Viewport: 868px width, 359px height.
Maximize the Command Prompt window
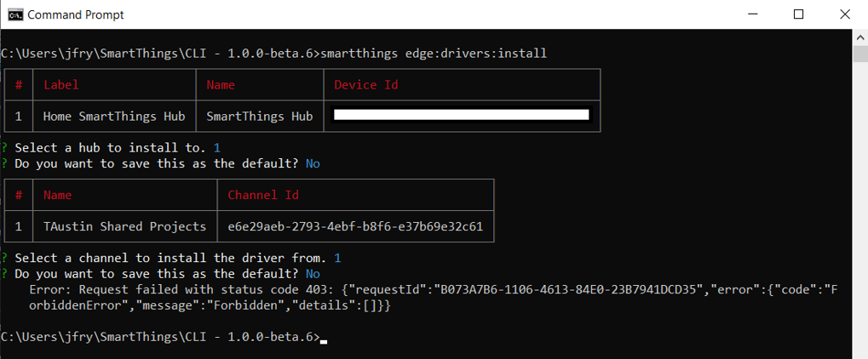pyautogui.click(x=798, y=14)
